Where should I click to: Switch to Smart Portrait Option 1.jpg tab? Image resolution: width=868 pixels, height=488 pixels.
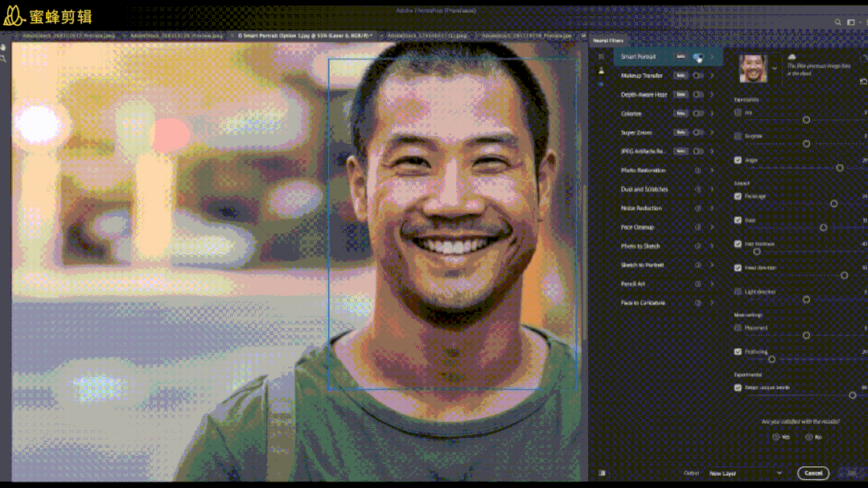305,35
